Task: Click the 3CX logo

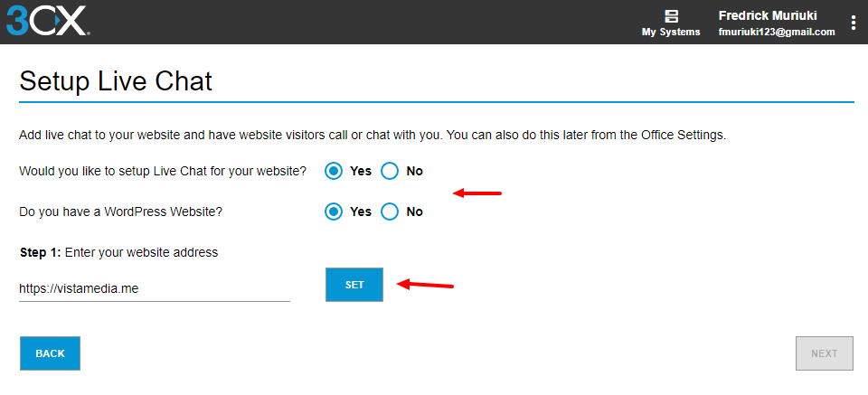Action: pyautogui.click(x=47, y=21)
